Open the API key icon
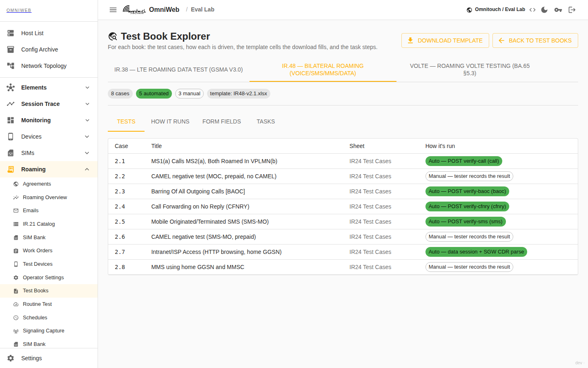Screen dimensions: 588x368 pos(558,10)
